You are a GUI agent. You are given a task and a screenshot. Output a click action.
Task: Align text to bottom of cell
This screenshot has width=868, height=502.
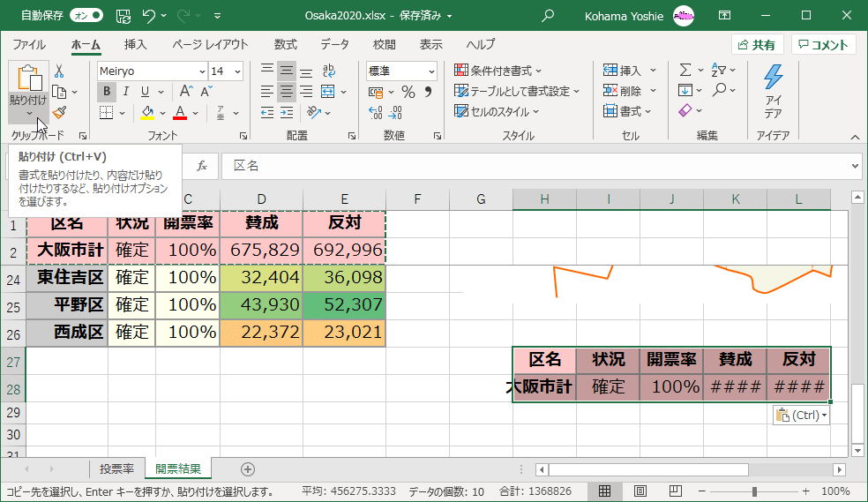tap(305, 71)
